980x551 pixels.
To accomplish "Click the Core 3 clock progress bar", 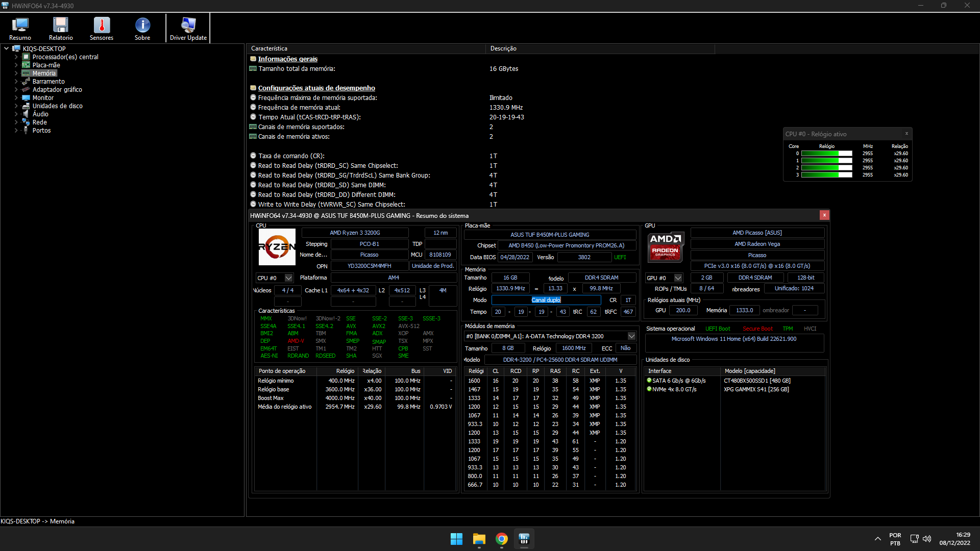I will (x=826, y=174).
